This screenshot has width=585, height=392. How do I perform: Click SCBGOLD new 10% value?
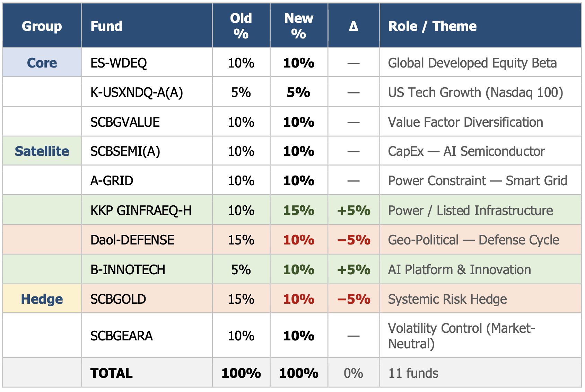299,299
